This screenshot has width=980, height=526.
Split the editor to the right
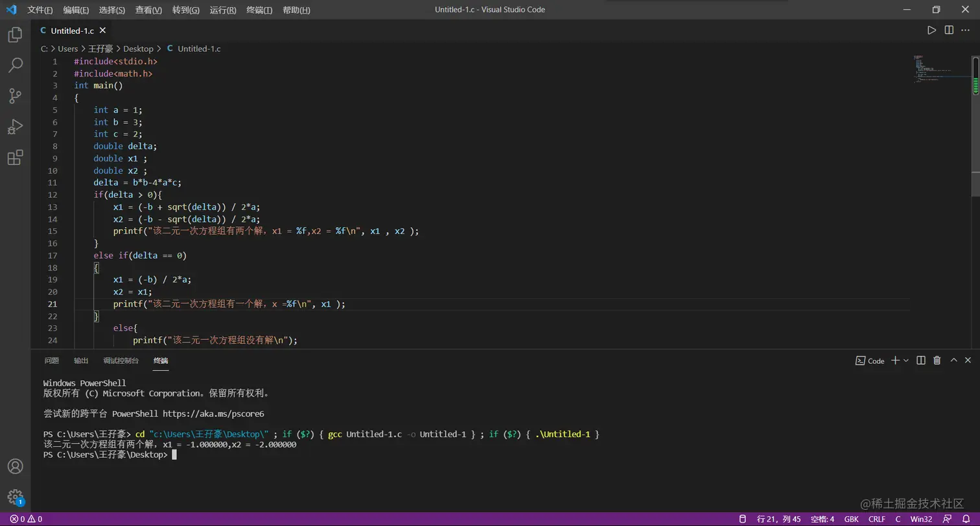point(949,30)
